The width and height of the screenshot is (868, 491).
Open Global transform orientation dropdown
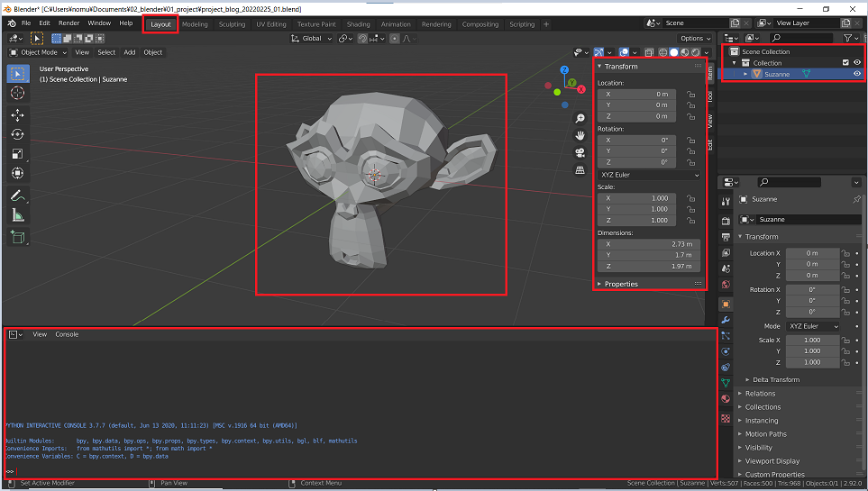(311, 38)
